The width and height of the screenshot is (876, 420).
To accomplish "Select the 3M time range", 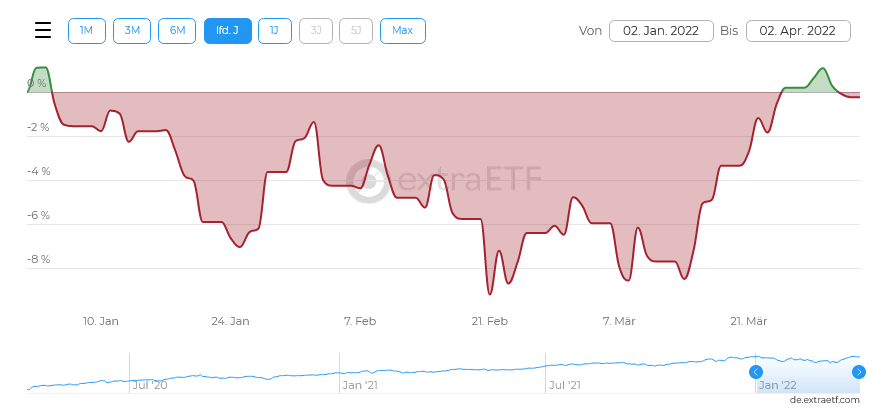I will click(132, 31).
